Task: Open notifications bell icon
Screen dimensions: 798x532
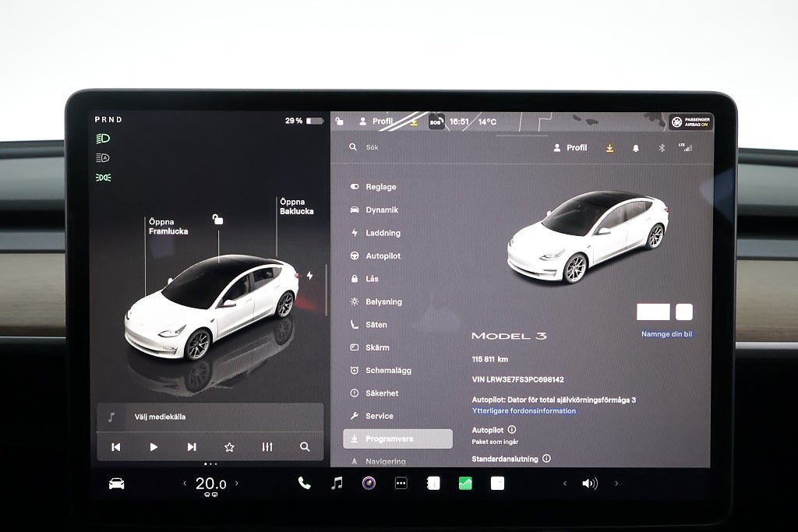Action: (636, 148)
